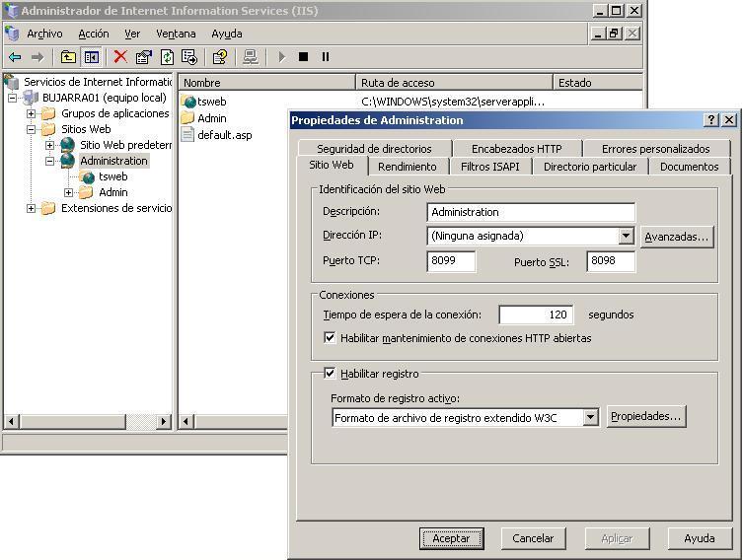
Task: Click the Puerto TCP input field
Action: click(451, 261)
